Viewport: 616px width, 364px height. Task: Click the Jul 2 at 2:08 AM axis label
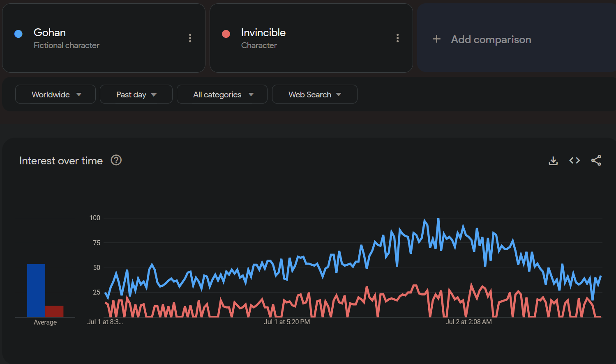(x=468, y=322)
